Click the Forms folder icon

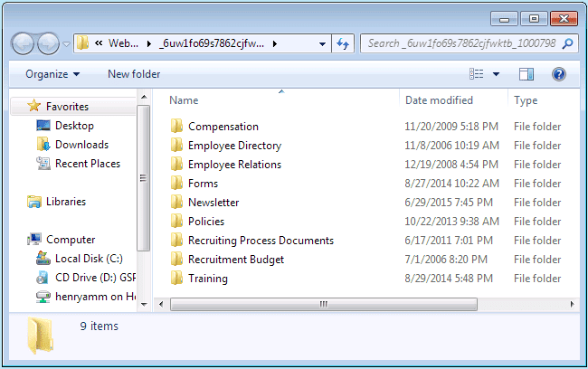[176, 183]
